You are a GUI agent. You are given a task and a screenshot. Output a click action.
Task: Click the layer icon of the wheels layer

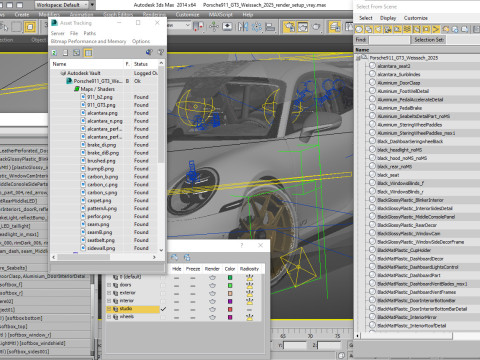point(116,317)
